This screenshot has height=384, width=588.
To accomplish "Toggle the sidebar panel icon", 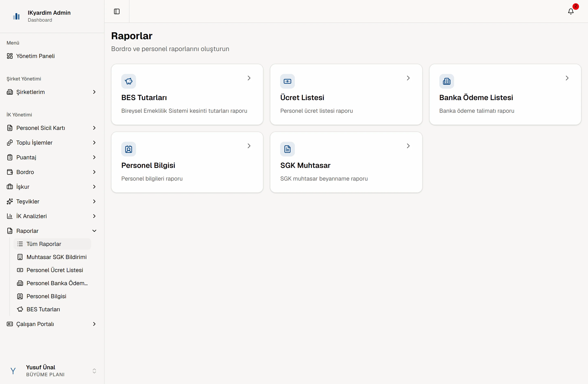I will coord(117,11).
